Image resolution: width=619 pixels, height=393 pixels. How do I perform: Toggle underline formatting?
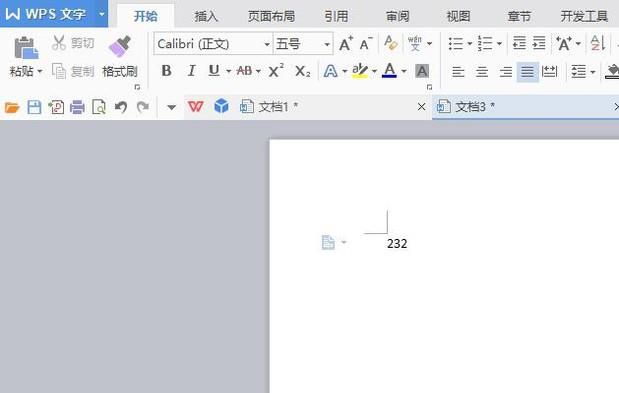click(214, 71)
